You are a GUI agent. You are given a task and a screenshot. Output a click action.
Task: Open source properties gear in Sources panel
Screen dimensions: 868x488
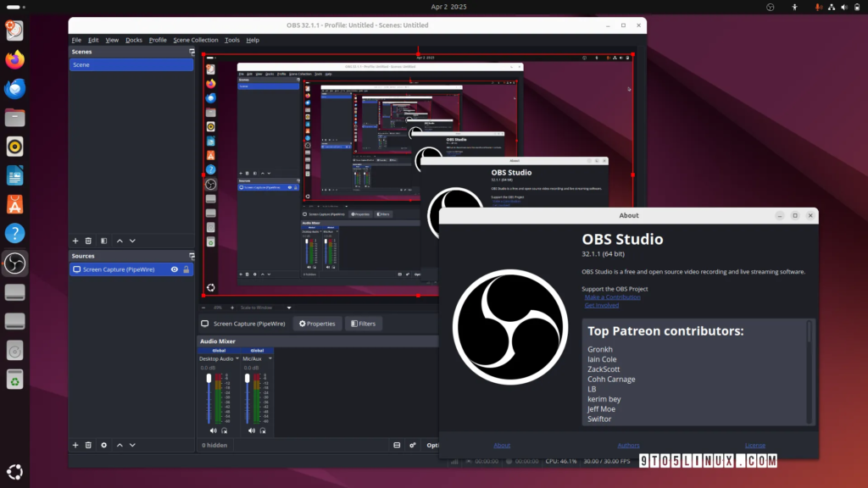point(103,445)
